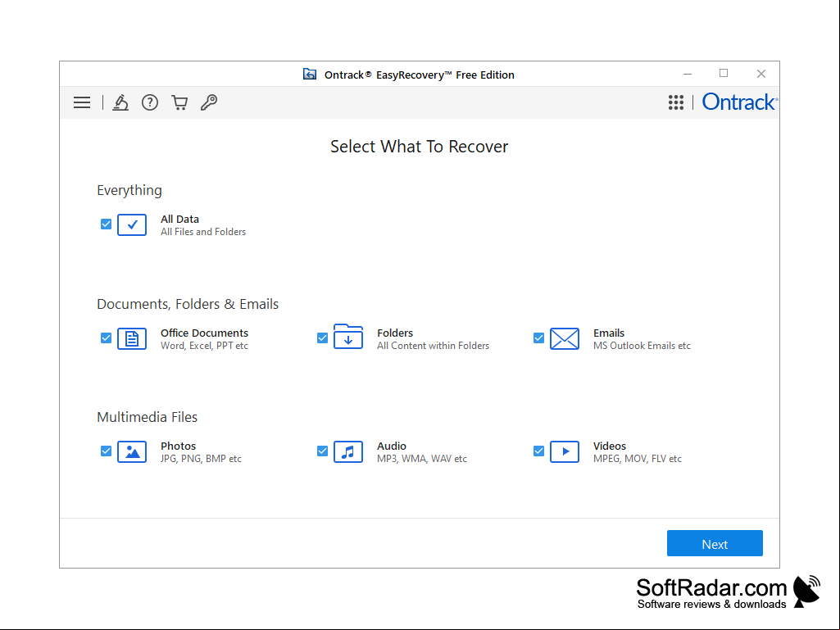Click the "Multimedia Files" section heading

click(x=148, y=417)
